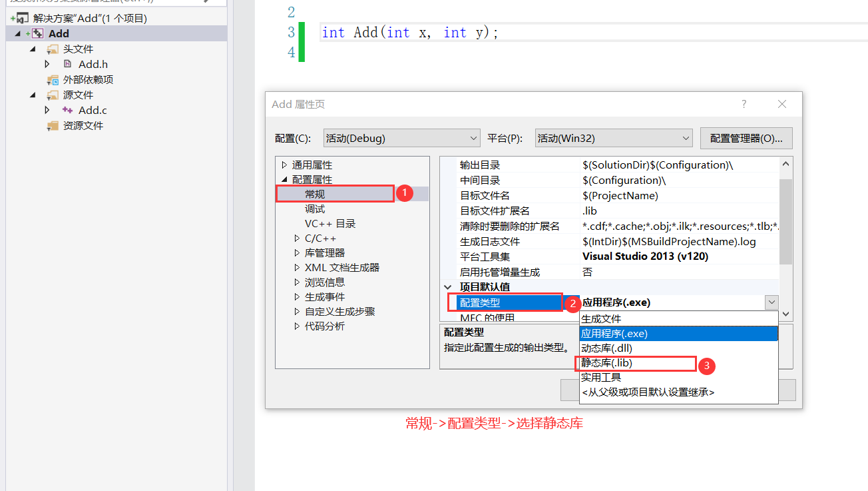Screen dimensions: 868x491
Task: Click the solution "Add" icon in Solution Explorer
Action: (22, 19)
